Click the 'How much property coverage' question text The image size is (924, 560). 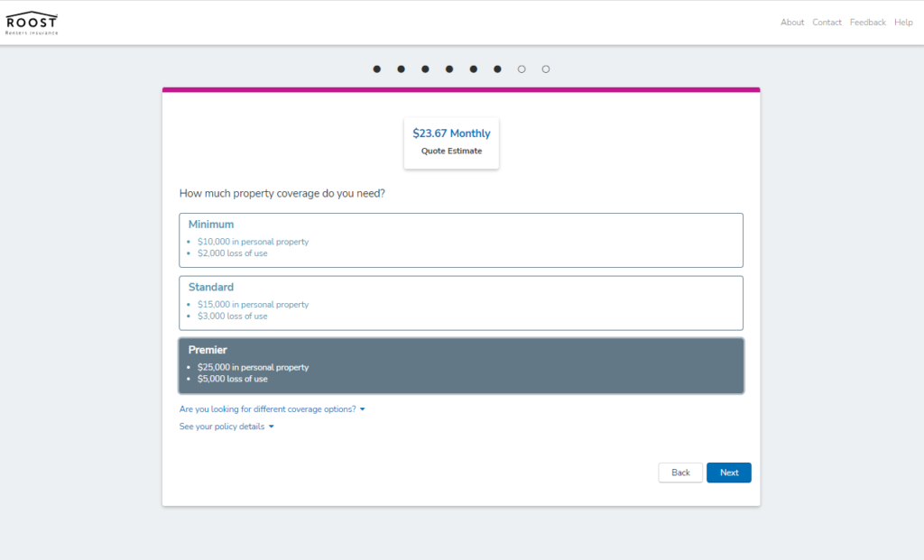coord(282,194)
